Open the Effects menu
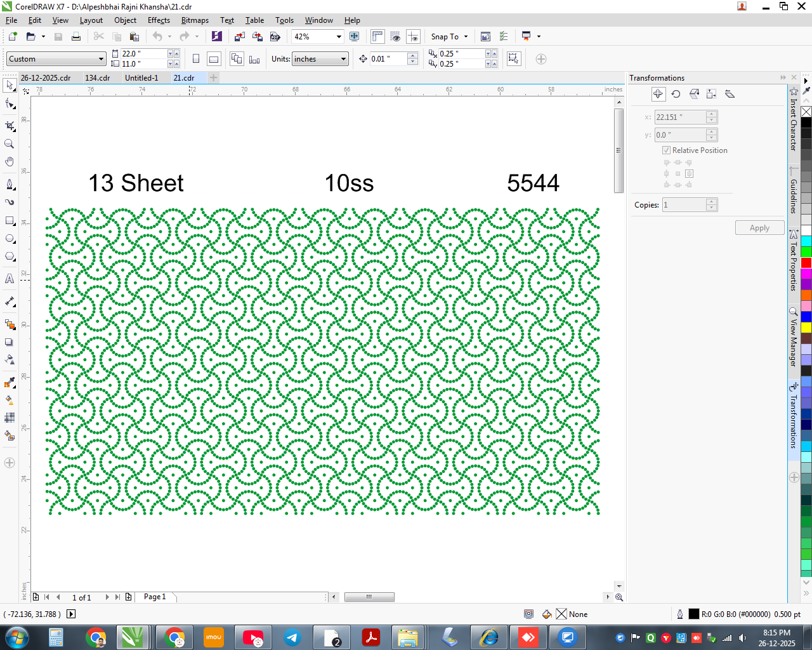 [x=159, y=20]
